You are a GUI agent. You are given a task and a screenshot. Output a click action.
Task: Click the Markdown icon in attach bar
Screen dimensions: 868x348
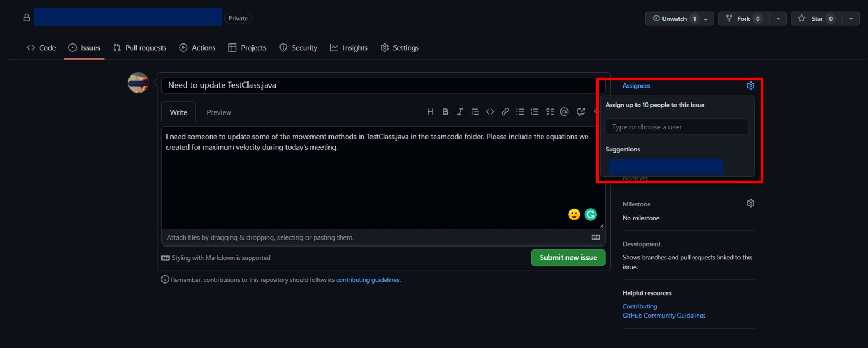pos(596,237)
